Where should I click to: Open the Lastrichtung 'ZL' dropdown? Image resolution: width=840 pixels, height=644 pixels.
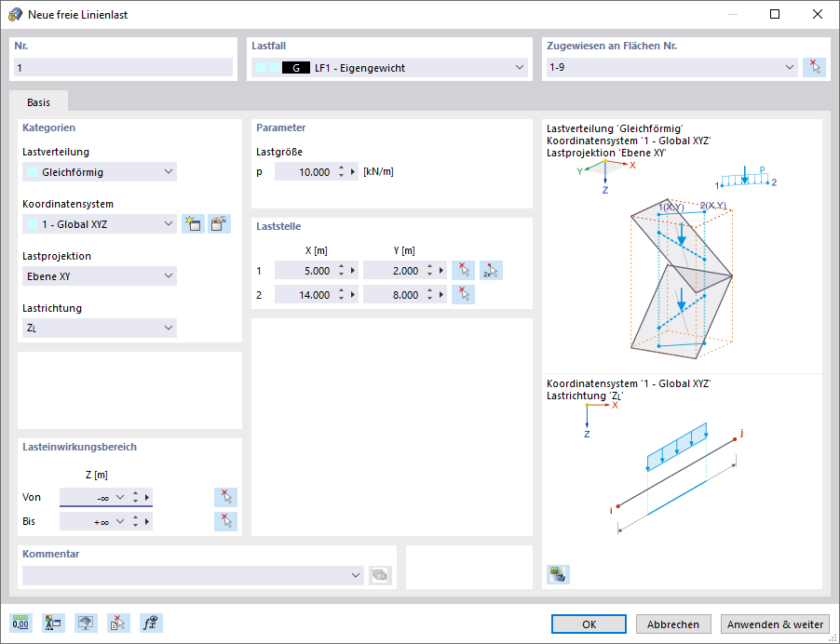169,329
